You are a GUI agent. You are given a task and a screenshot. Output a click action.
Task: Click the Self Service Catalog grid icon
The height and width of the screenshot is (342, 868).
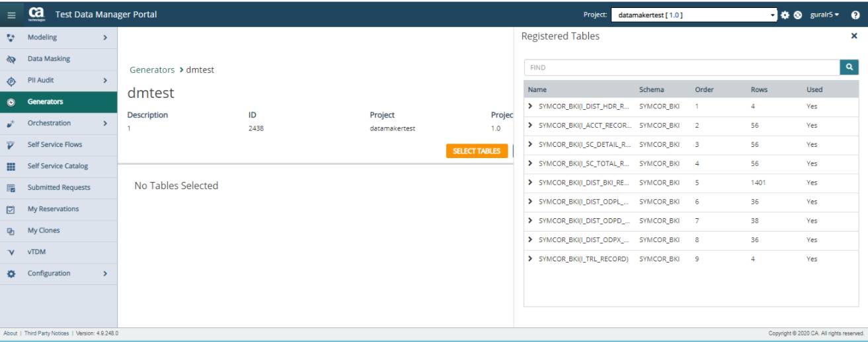[x=11, y=166]
